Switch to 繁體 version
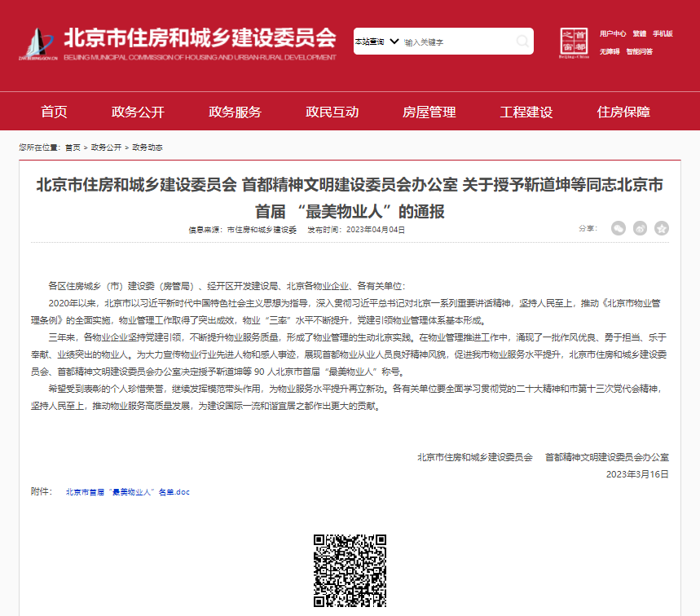This screenshot has height=616, width=700. coord(639,33)
